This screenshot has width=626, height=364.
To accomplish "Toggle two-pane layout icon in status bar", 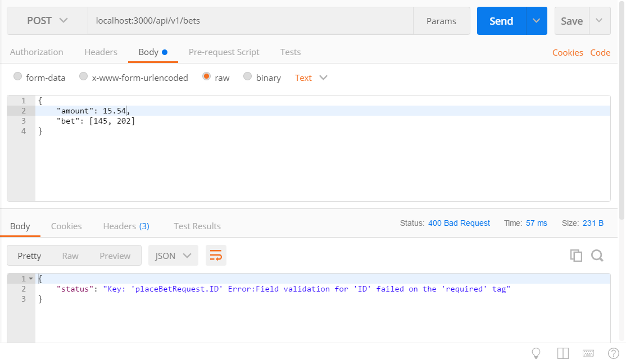I will [563, 353].
